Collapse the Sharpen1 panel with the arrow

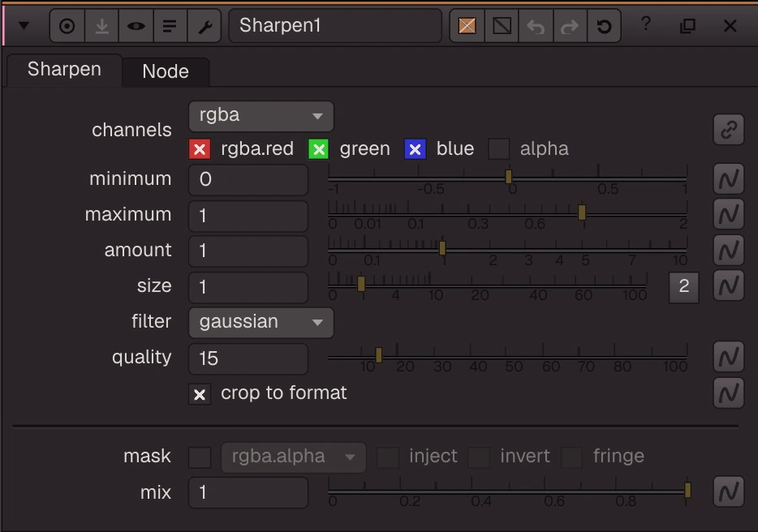coord(24,26)
